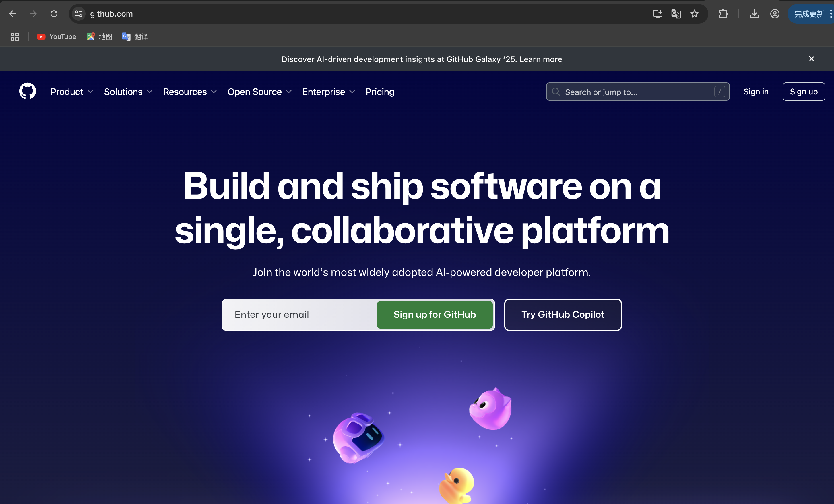
Task: Show downloads via the download icon
Action: [x=754, y=14]
